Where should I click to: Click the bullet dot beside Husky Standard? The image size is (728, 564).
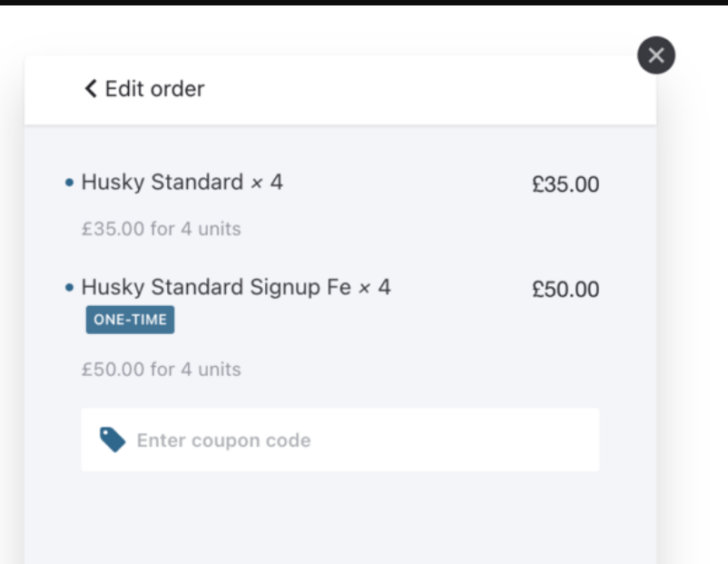pos(69,183)
